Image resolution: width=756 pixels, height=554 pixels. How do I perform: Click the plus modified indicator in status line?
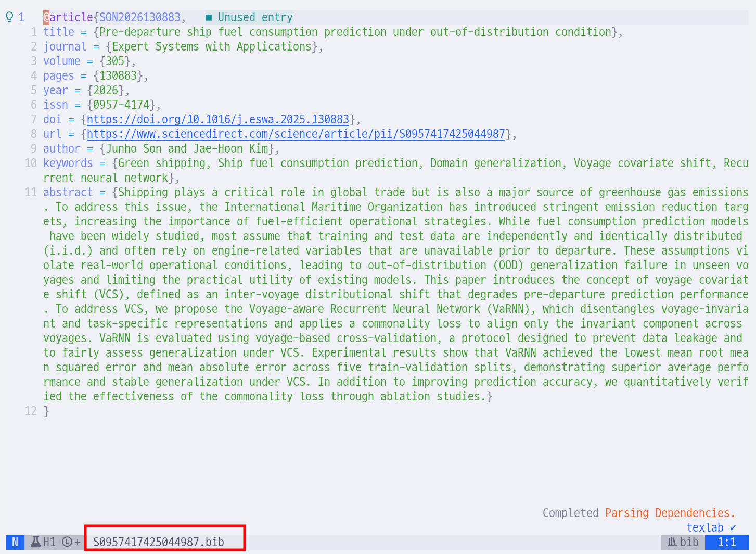point(78,542)
